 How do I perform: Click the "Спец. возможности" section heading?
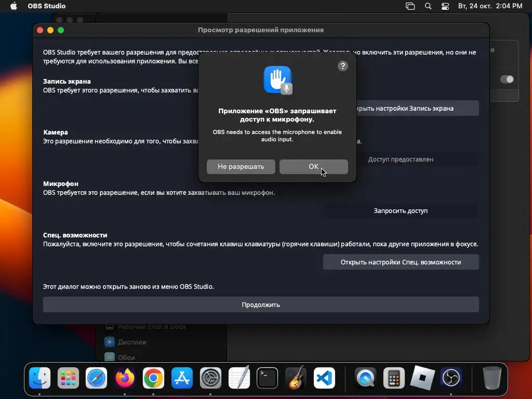(x=75, y=235)
